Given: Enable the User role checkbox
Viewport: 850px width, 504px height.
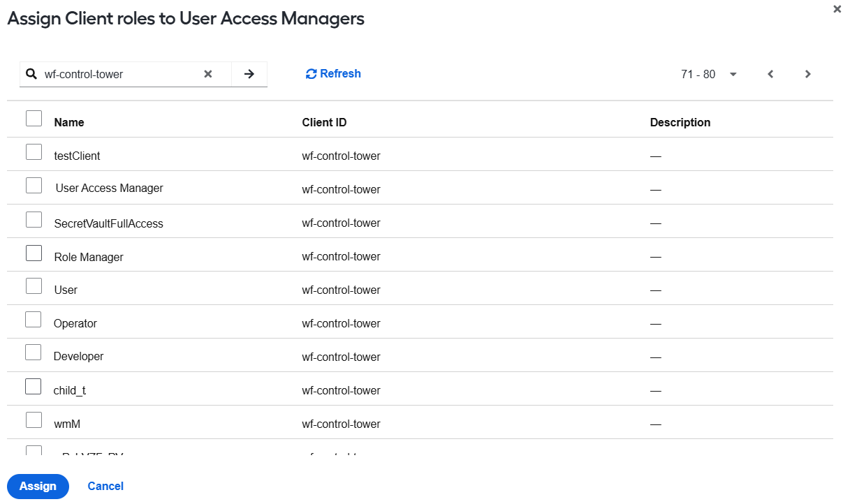Looking at the screenshot, I should click(34, 286).
